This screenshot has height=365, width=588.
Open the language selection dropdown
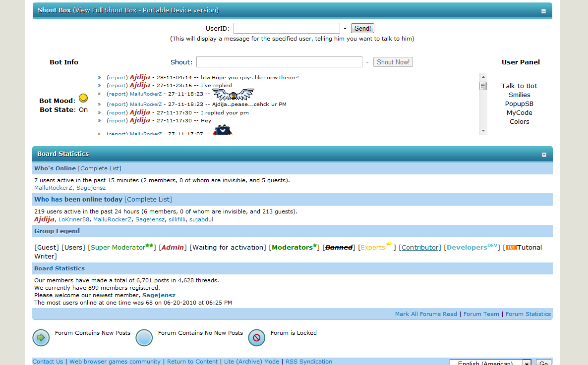point(527,363)
